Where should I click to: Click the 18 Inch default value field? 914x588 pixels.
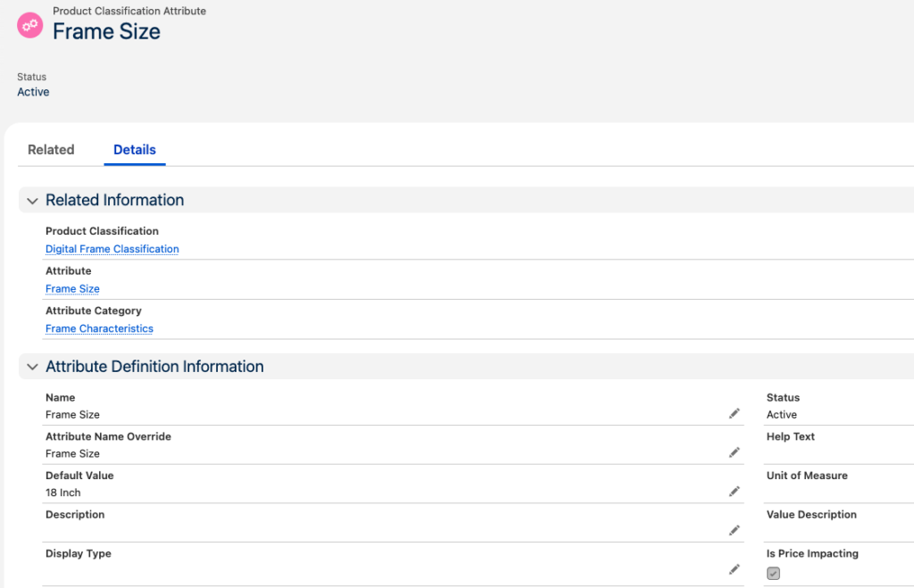click(63, 493)
